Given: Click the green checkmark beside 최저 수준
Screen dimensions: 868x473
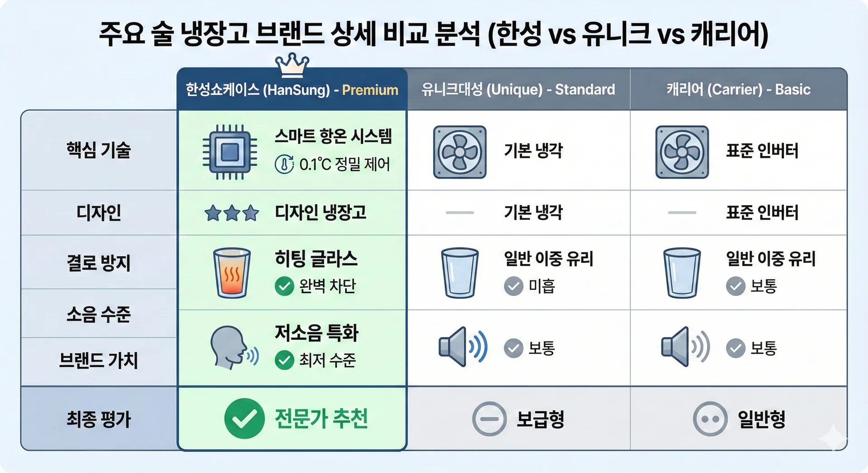Looking at the screenshot, I should pos(284,360).
